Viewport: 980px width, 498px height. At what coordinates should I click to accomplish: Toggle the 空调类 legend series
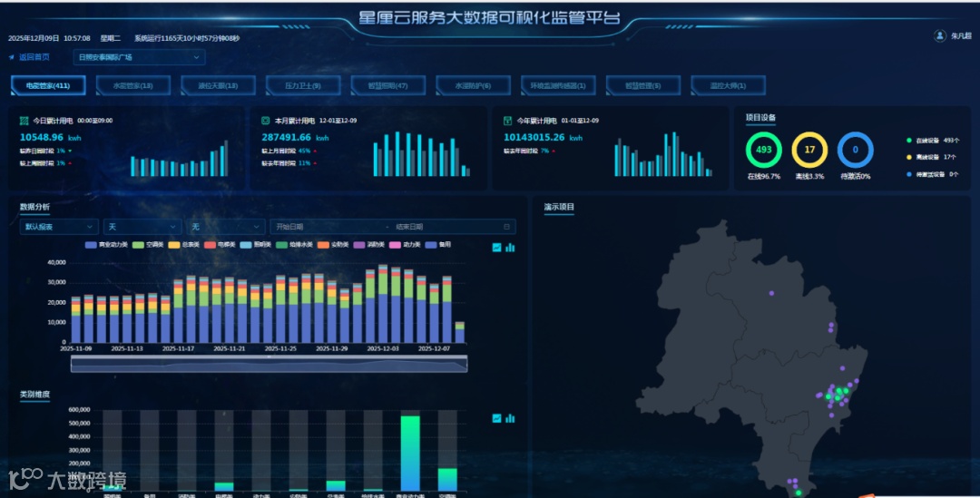pos(148,245)
